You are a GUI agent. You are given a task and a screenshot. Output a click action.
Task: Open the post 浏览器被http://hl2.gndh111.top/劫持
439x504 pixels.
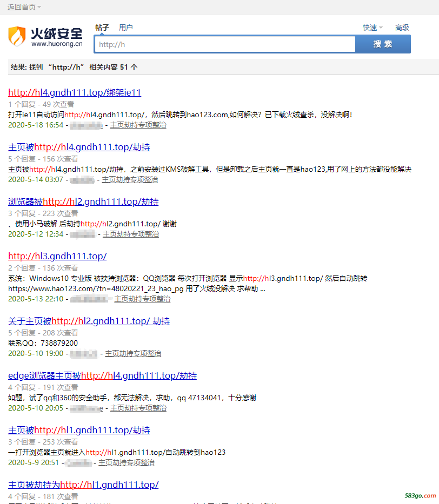(x=83, y=202)
